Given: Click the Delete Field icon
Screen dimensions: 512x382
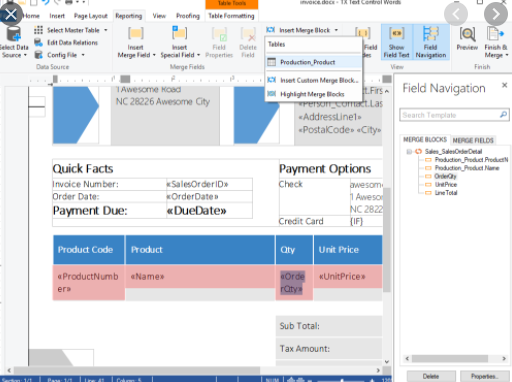Looking at the screenshot, I should (x=248, y=34).
